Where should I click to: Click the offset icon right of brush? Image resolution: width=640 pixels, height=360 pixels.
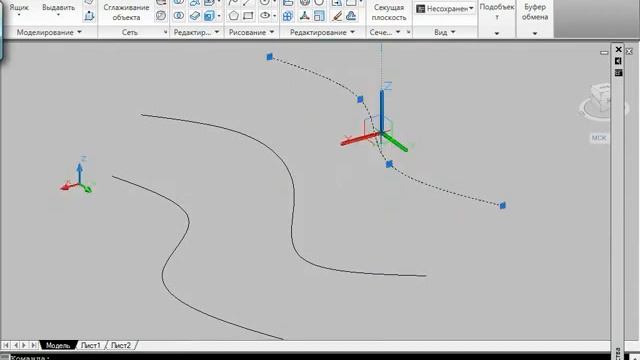coord(351,16)
